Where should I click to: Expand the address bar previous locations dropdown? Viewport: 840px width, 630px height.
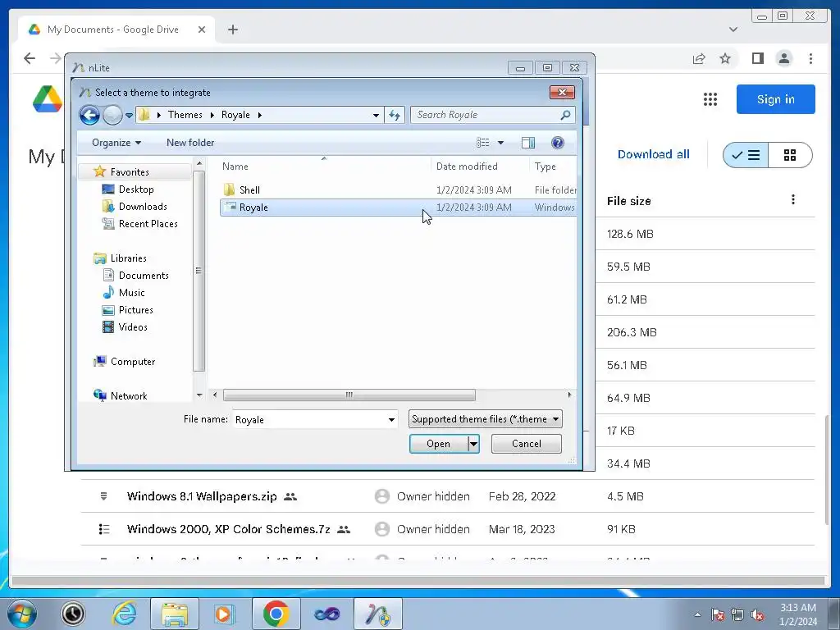coord(376,115)
